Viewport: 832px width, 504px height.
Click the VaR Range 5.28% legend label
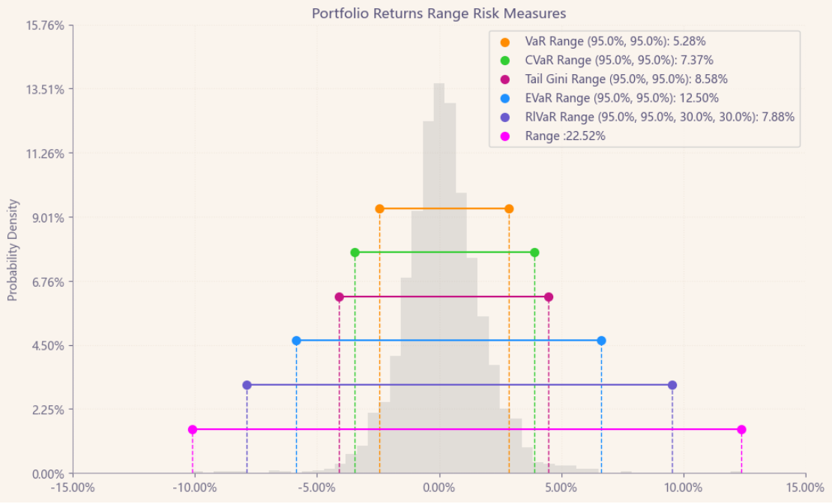click(x=615, y=42)
